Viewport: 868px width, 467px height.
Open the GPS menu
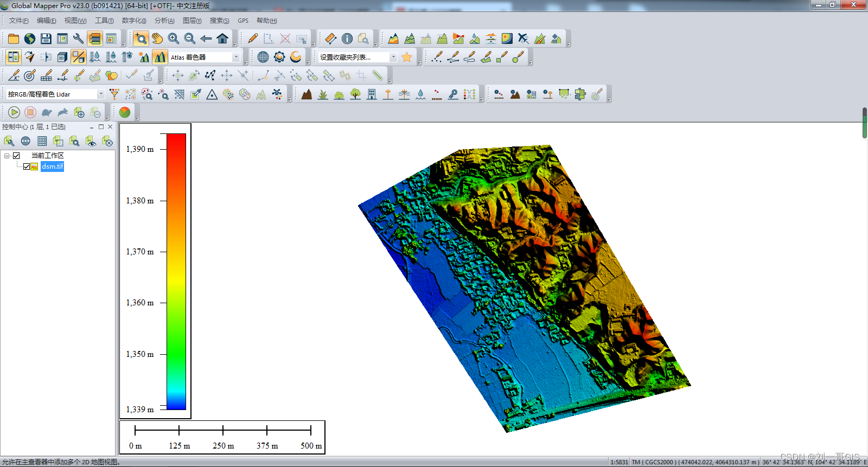pyautogui.click(x=243, y=21)
